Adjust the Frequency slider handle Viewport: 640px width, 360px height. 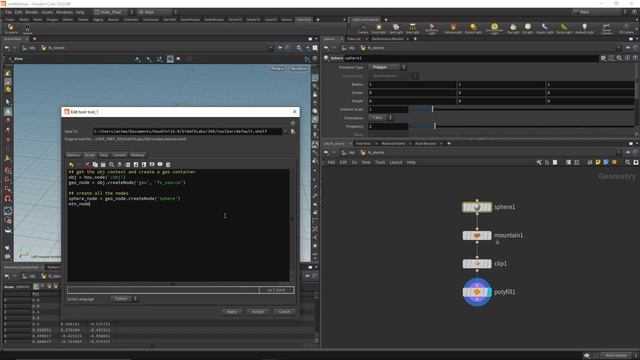(x=435, y=126)
